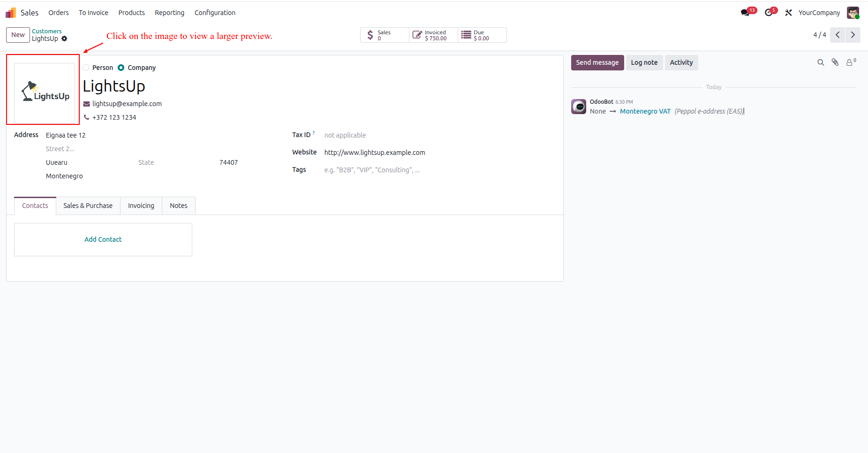The width and height of the screenshot is (868, 453).
Task: Click the New button
Action: coord(18,35)
